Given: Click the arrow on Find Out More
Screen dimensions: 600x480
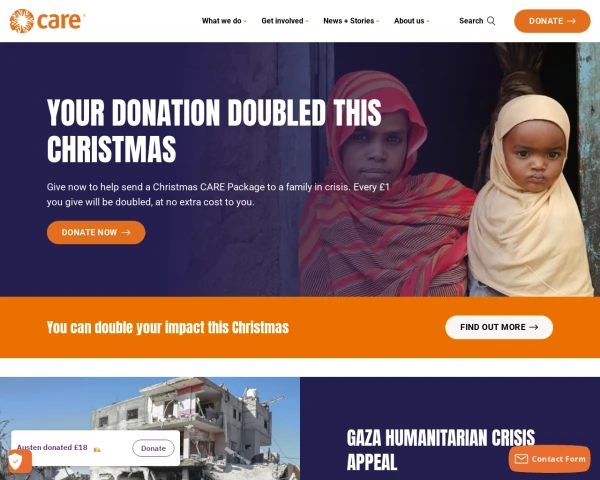Looking at the screenshot, I should pyautogui.click(x=534, y=327).
